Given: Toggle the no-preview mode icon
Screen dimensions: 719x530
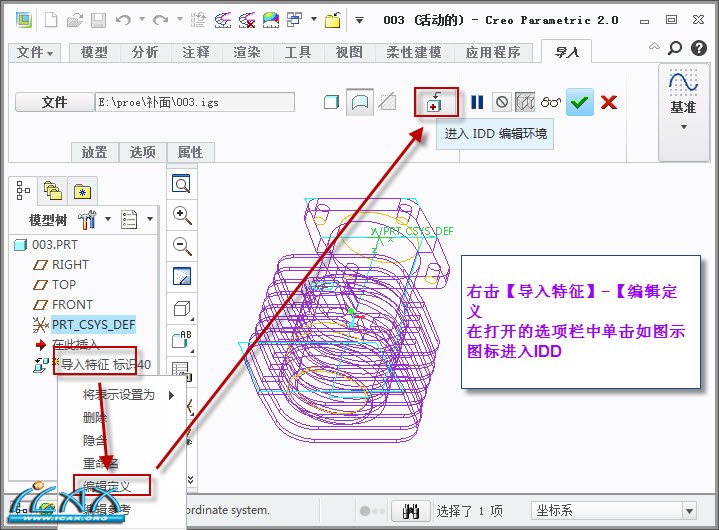Looking at the screenshot, I should (x=501, y=102).
